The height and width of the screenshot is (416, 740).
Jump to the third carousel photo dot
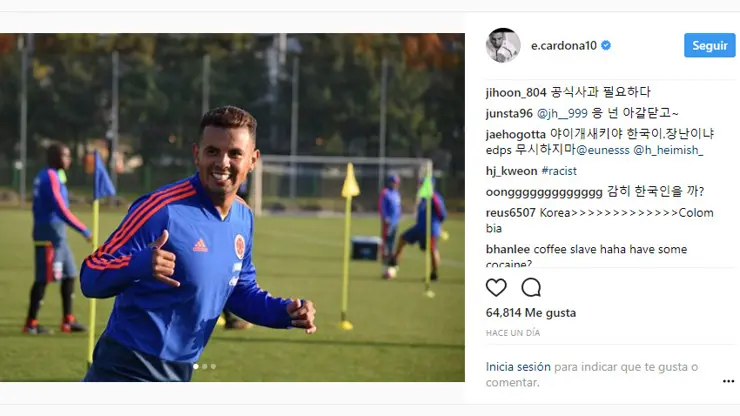point(213,366)
